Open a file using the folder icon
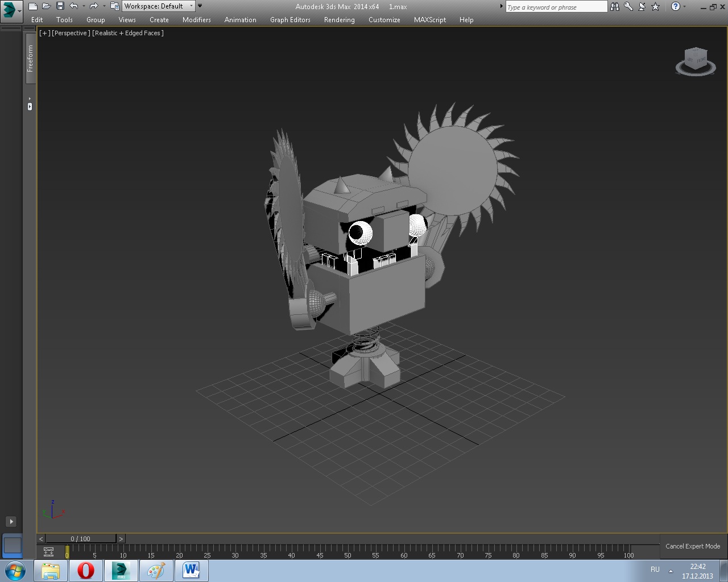Screen dimensions: 728x582 [x=46, y=6]
